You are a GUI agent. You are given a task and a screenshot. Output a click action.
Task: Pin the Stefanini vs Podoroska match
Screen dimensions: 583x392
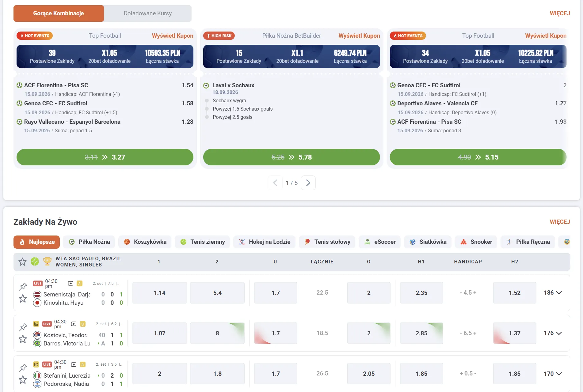click(x=23, y=368)
